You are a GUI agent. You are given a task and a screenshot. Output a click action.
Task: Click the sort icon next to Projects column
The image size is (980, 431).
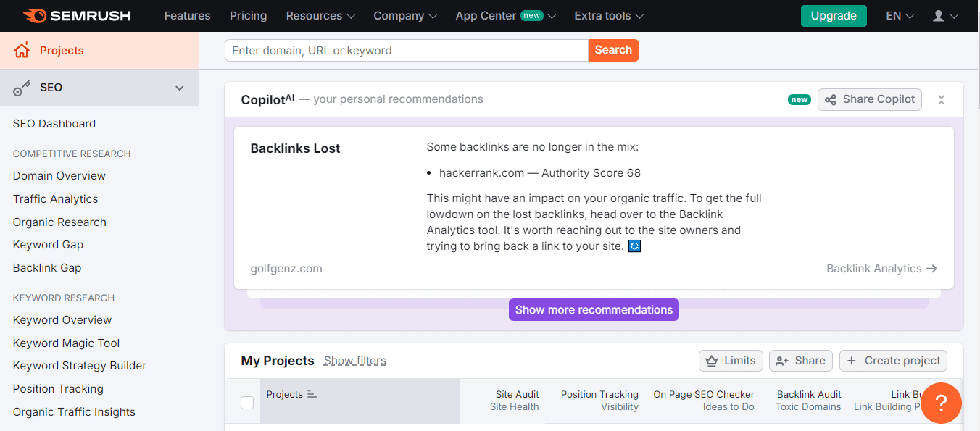pos(312,394)
